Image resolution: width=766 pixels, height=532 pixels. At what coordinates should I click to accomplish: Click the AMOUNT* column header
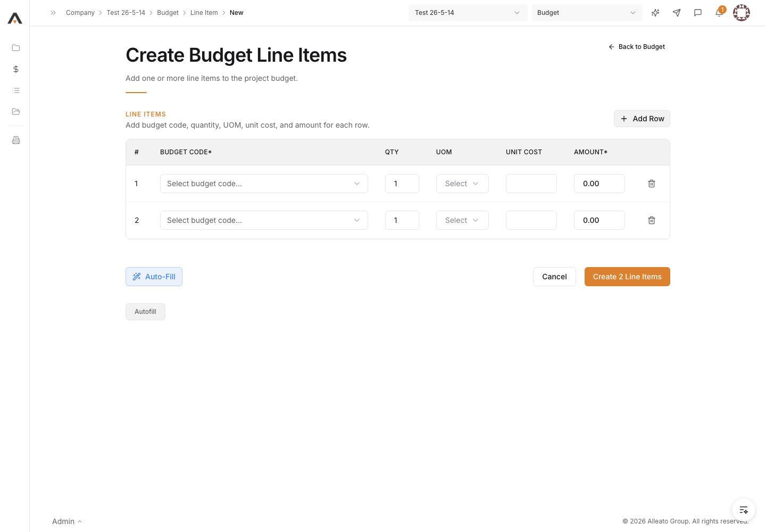pos(590,152)
